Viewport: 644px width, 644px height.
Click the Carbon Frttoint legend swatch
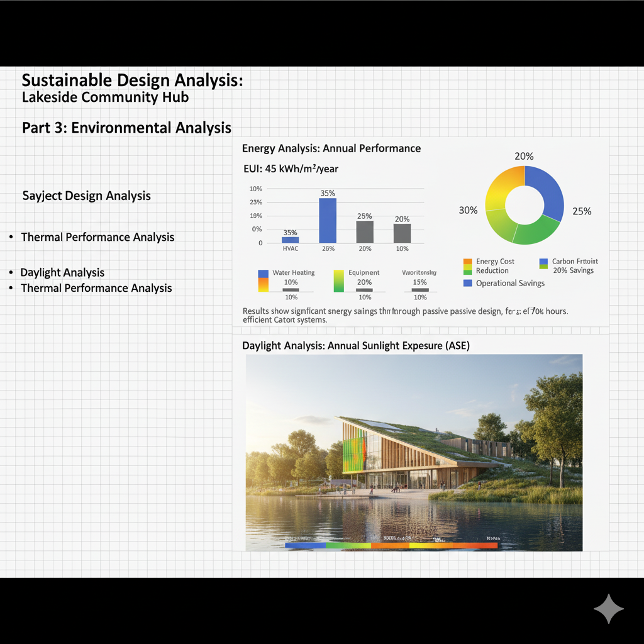tap(543, 264)
